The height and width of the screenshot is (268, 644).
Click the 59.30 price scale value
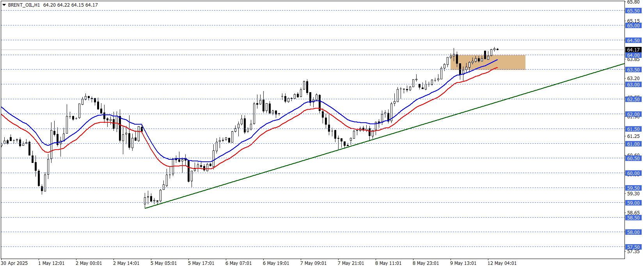633,193
